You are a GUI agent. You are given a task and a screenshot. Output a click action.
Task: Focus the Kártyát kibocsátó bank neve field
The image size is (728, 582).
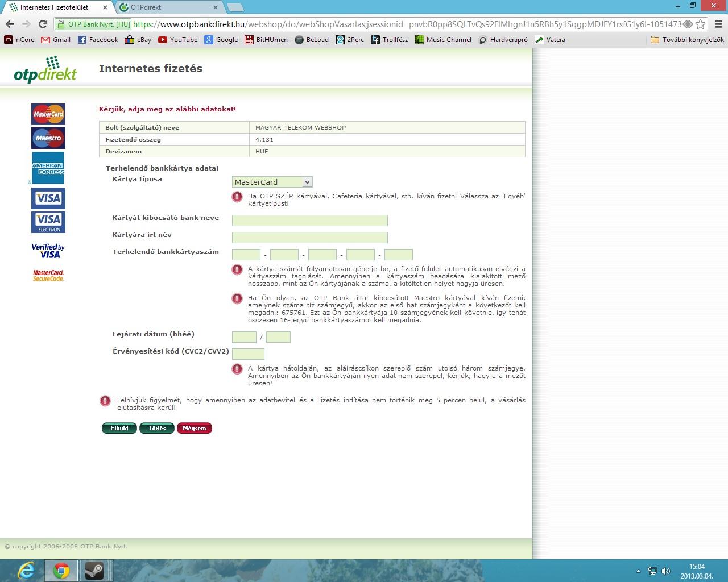[x=310, y=221]
